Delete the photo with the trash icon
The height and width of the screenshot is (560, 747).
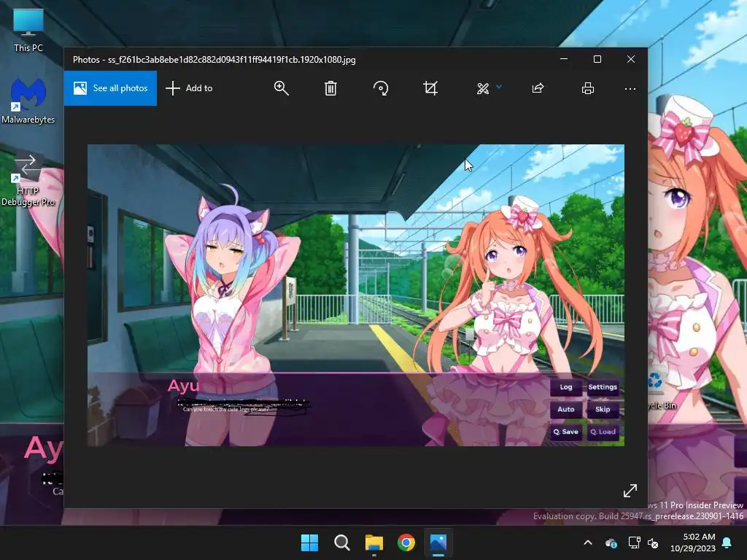[330, 88]
